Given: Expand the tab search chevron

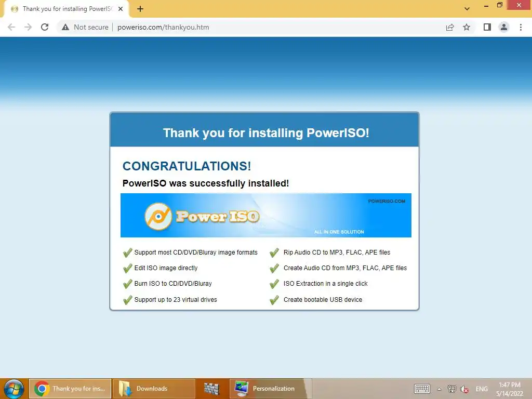Looking at the screenshot, I should 467,9.
